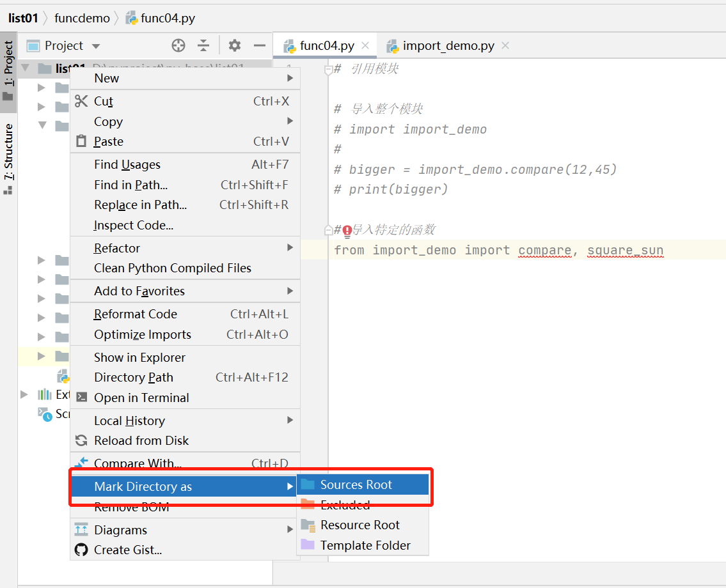Select Find in Path menu entry
This screenshot has width=726, height=588.
[185, 185]
